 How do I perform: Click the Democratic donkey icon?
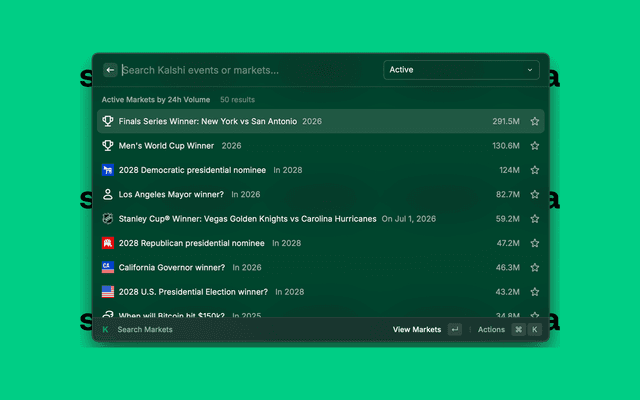(108, 170)
